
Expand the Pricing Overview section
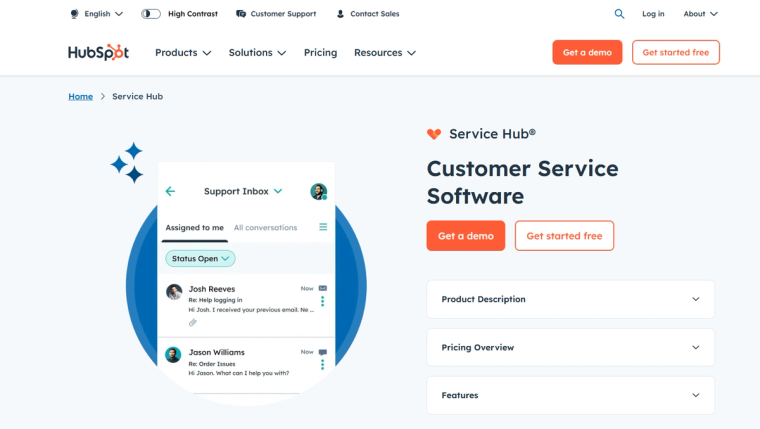click(570, 347)
